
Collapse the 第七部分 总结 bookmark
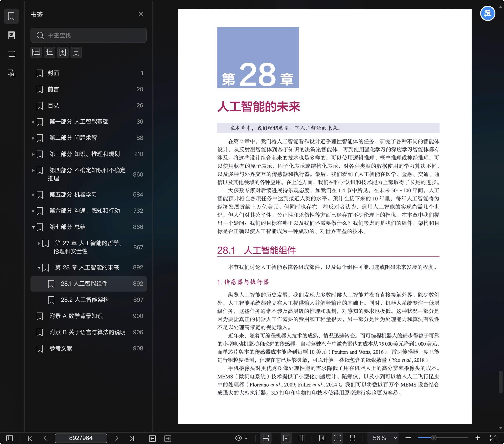[33, 227]
